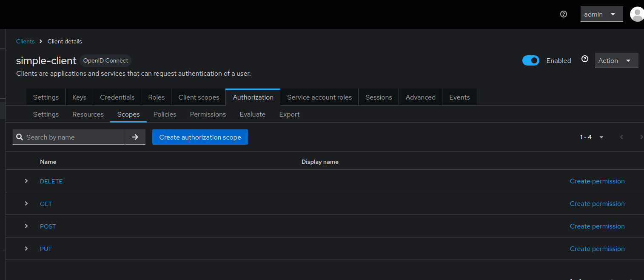Switch to the Evaluate tab
The width and height of the screenshot is (644, 280).
252,114
